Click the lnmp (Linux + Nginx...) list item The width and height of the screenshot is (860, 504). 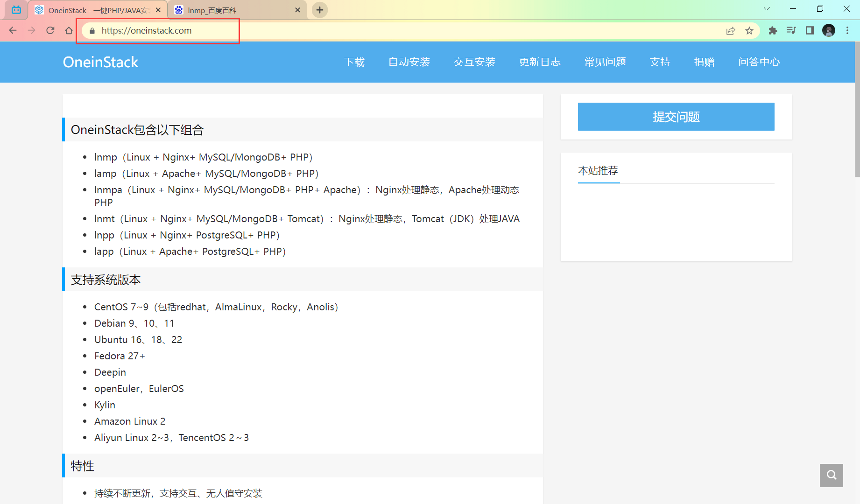[204, 157]
